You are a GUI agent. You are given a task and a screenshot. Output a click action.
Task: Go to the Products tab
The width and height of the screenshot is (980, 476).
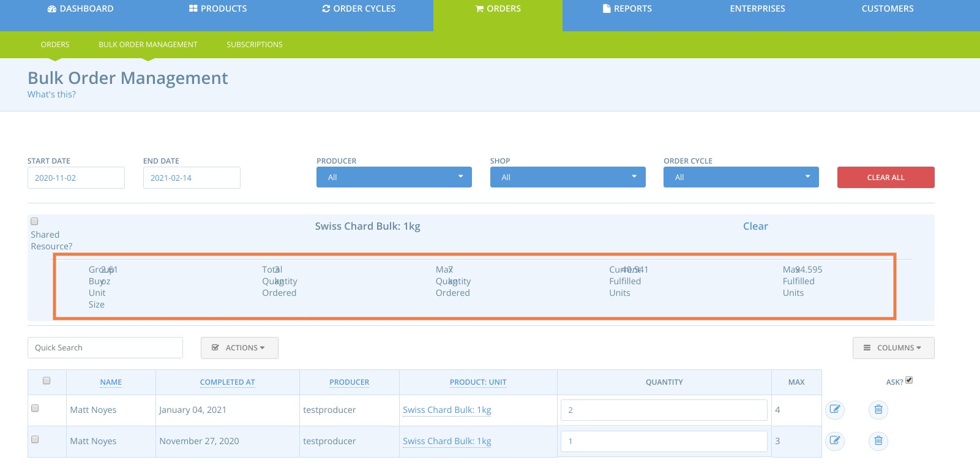(218, 9)
